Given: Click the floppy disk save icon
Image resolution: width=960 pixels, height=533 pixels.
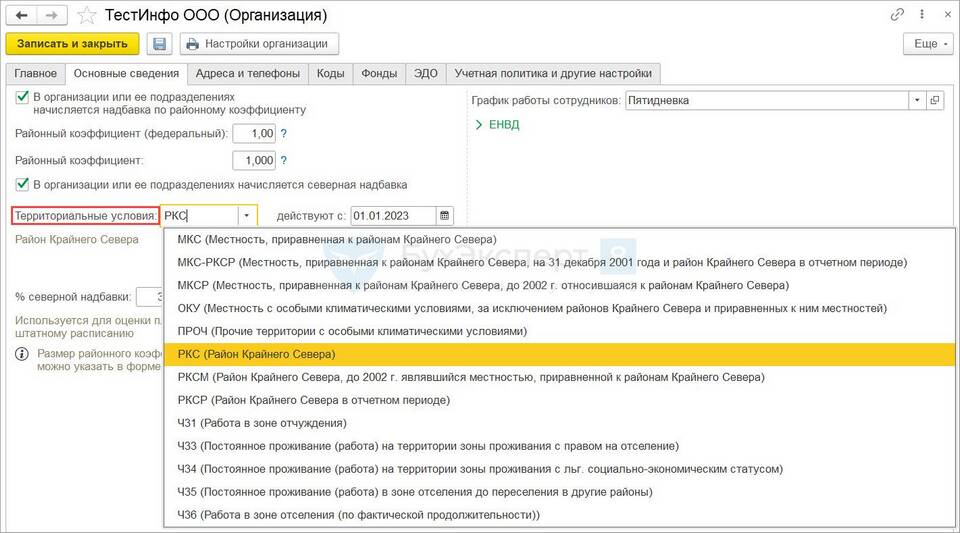Looking at the screenshot, I should pyautogui.click(x=159, y=44).
